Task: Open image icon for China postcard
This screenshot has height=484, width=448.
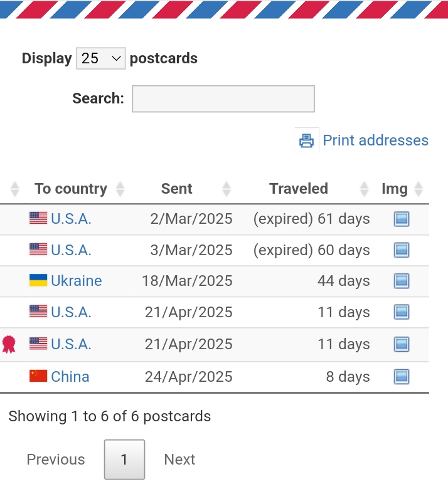Action: (402, 377)
